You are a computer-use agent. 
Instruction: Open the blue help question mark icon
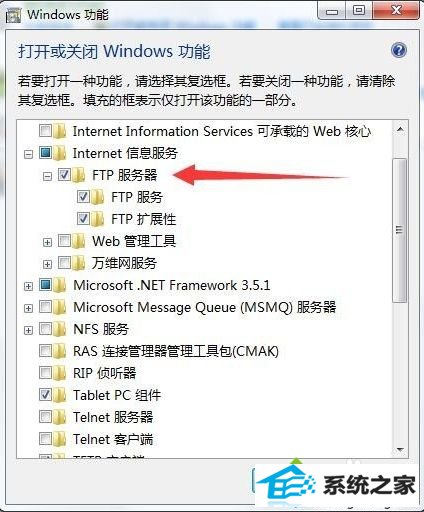(x=399, y=50)
